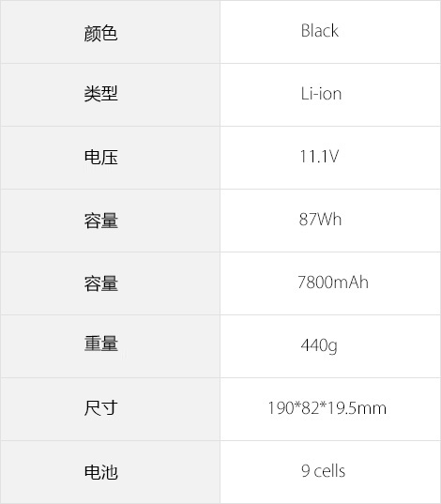Image resolution: width=441 pixels, height=504 pixels.
Task: Click the 电压 label cell
Action: tap(111, 158)
